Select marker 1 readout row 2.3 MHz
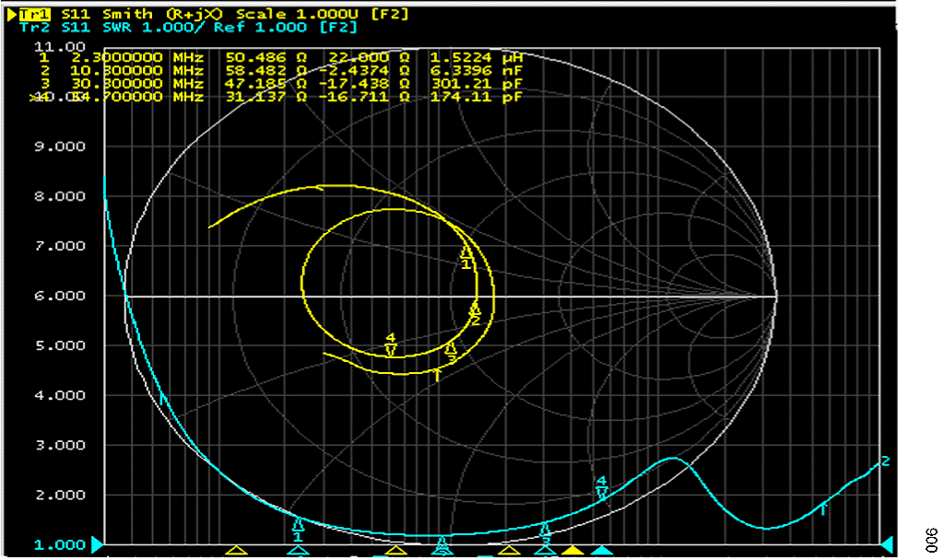 click(280, 58)
